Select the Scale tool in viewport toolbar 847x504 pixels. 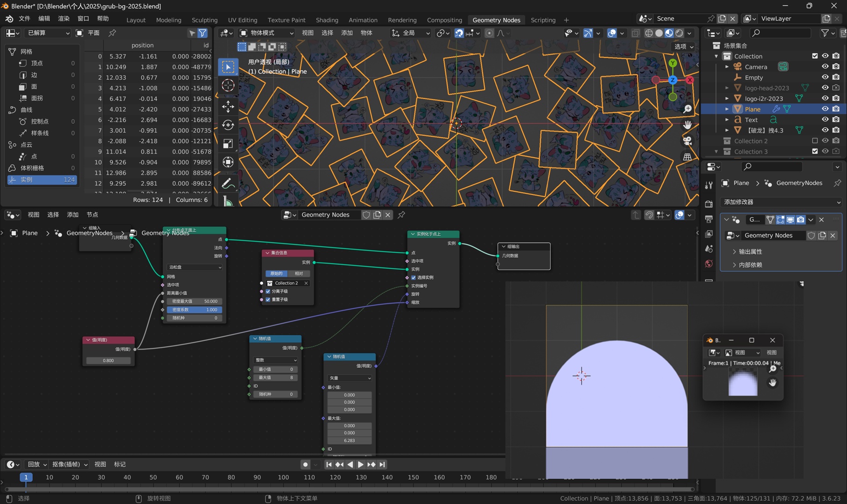[228, 144]
